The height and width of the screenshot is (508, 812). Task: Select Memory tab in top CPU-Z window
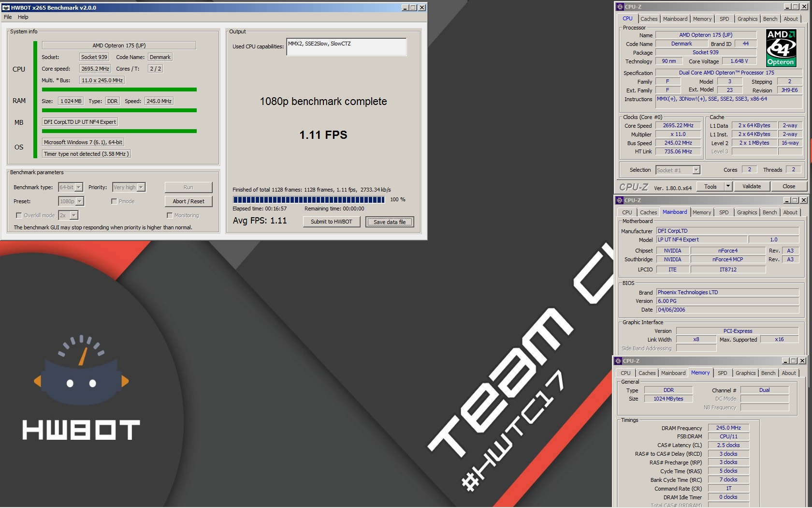pyautogui.click(x=702, y=19)
